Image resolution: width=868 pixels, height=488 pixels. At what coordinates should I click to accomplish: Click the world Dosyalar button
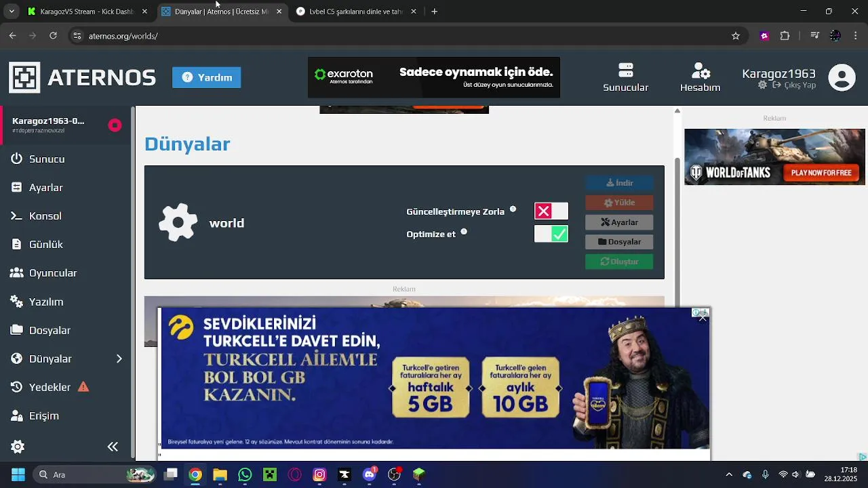click(619, 242)
